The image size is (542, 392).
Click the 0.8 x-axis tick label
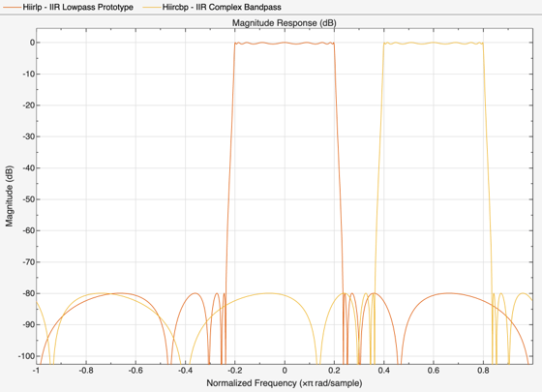[x=483, y=370]
